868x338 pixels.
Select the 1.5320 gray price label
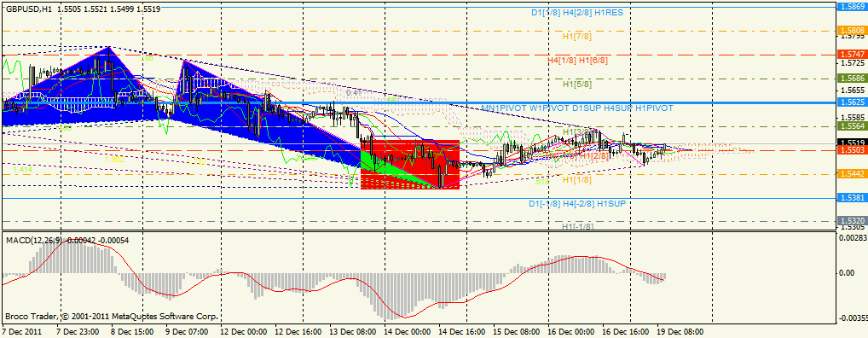(x=852, y=220)
